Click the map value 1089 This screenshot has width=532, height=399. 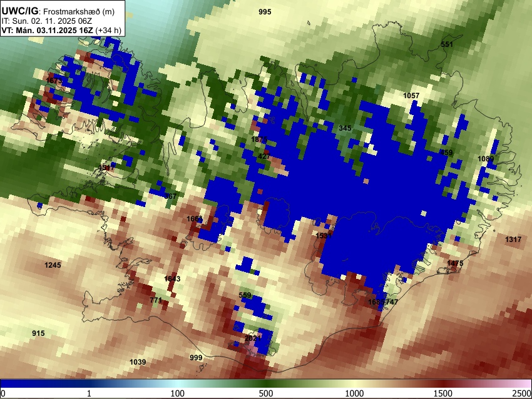[486, 159]
